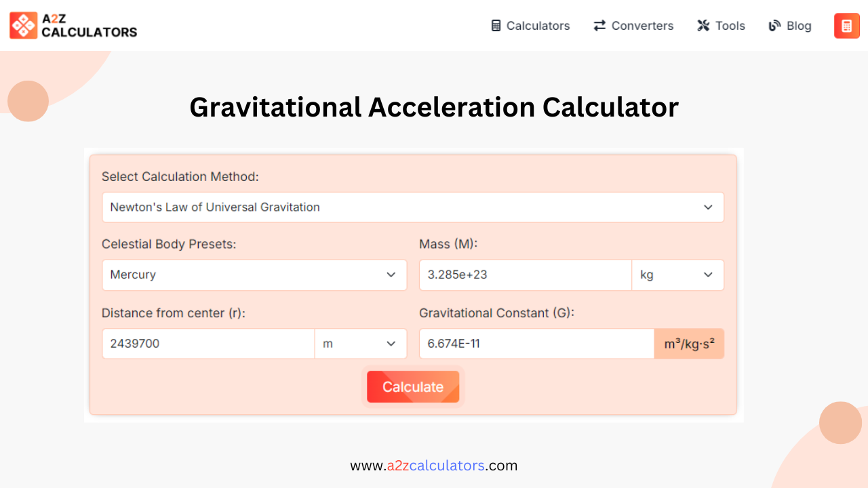
Task: Open the Newton's Law of Universal Gravitation dropdown
Action: point(413,207)
